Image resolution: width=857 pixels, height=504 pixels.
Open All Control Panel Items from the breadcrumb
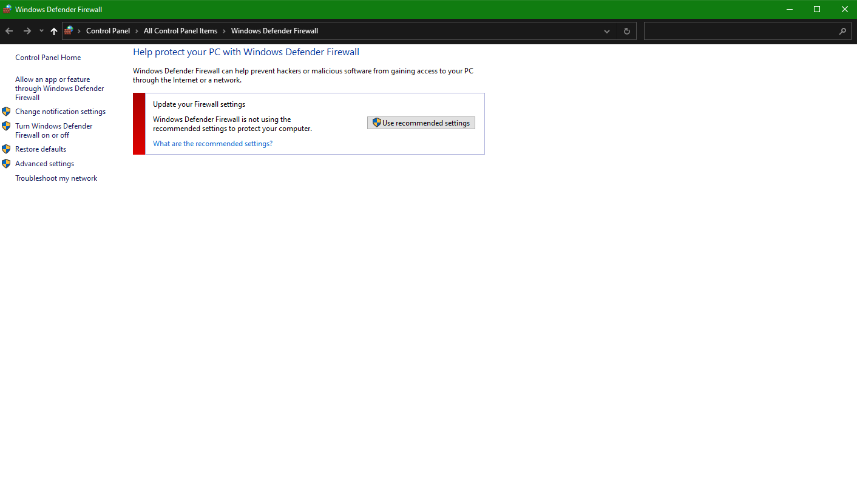tap(180, 31)
